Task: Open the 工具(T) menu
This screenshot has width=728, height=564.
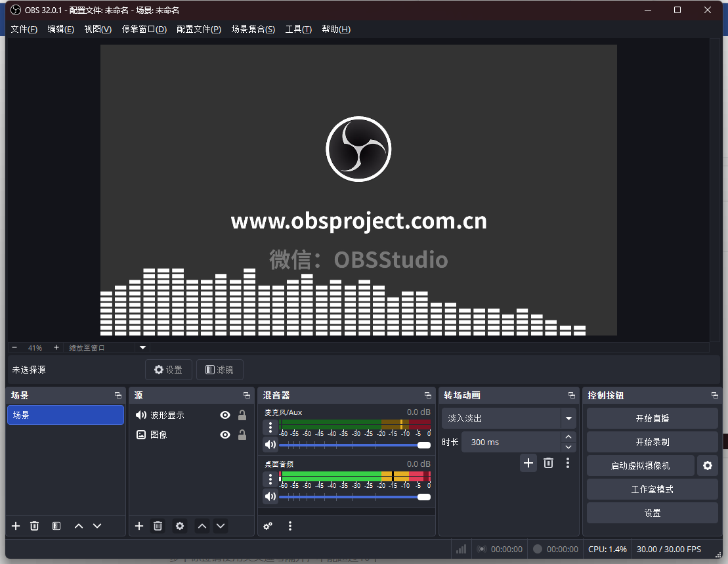Action: click(x=298, y=30)
